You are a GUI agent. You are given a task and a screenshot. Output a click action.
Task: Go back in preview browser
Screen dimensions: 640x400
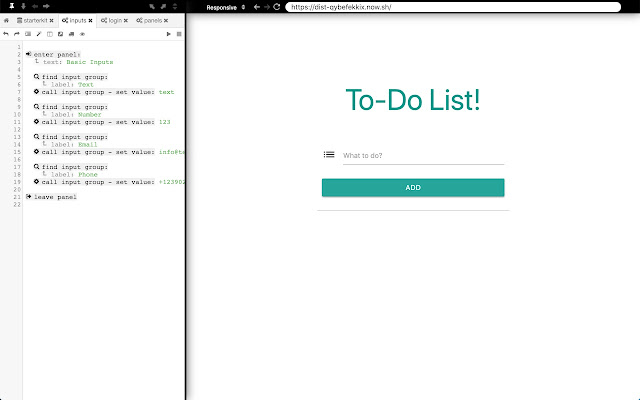[257, 7]
